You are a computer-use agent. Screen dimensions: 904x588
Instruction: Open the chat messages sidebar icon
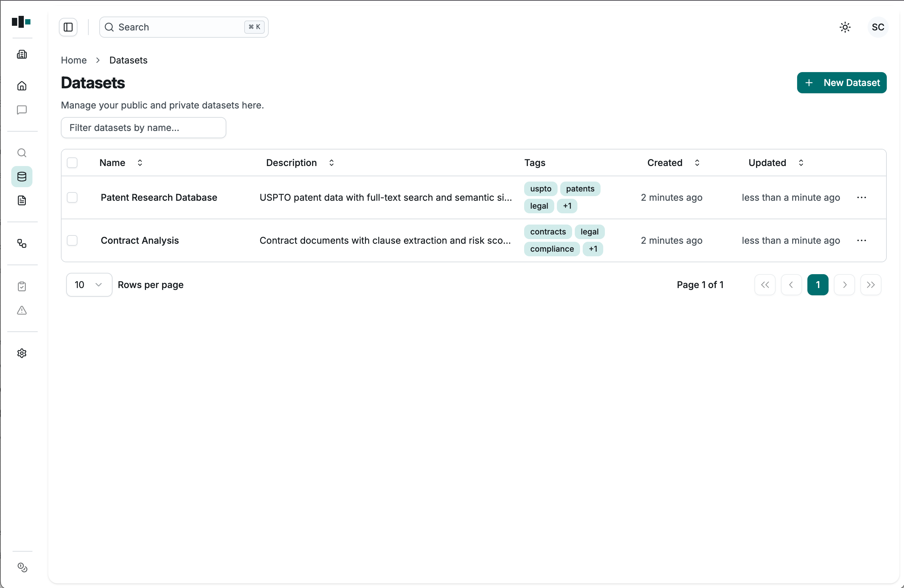coord(22,110)
